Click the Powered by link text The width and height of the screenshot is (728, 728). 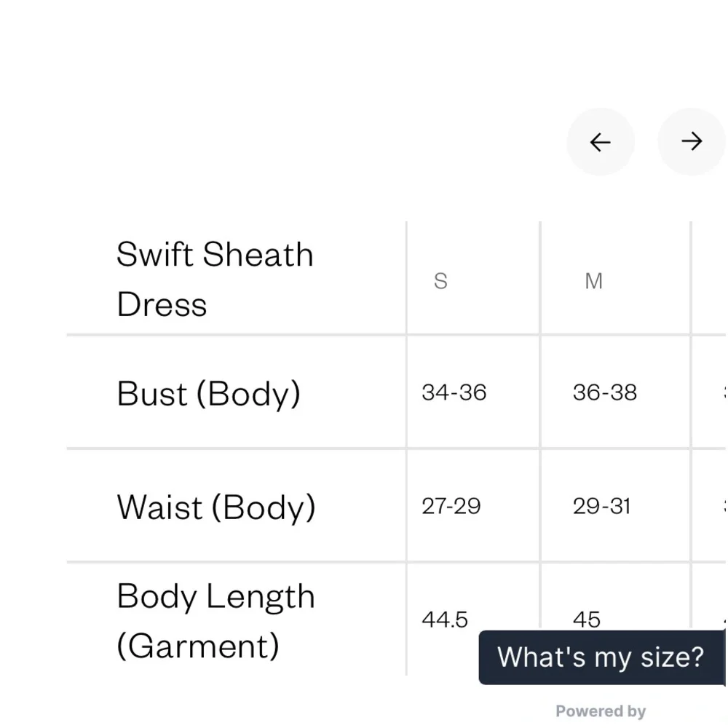click(601, 711)
